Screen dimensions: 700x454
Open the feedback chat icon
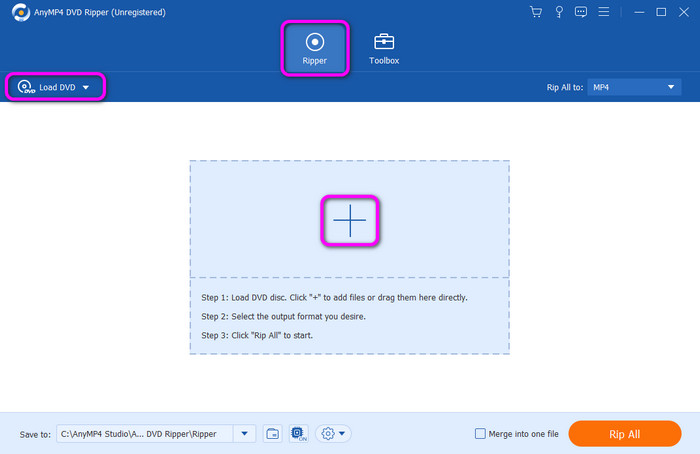tap(581, 12)
